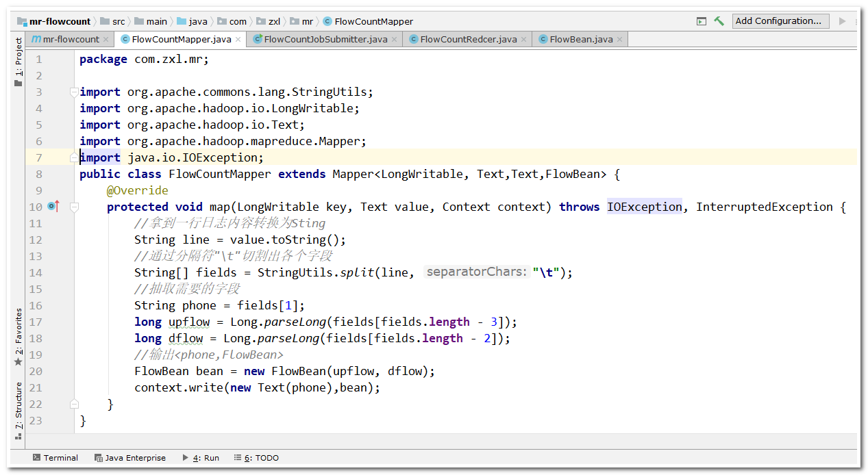The width and height of the screenshot is (868, 475).
Task: Click 'context.write(new Text(phone),bean);' line
Action: 257,387
